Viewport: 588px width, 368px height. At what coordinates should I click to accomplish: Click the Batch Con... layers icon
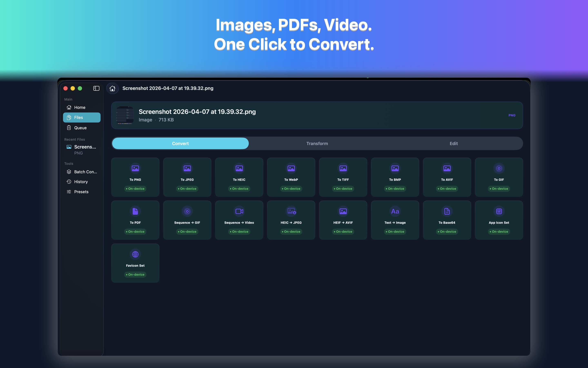(69, 172)
